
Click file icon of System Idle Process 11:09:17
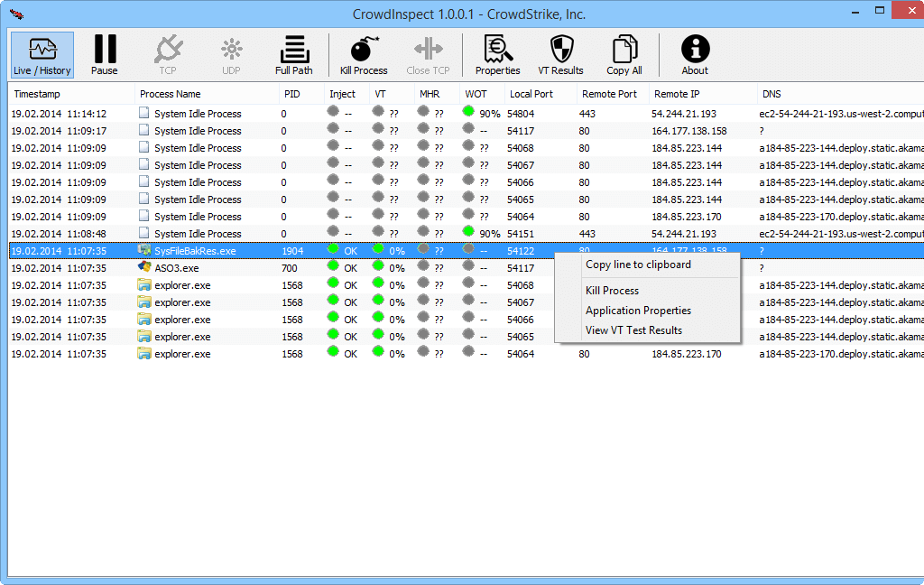[x=144, y=130]
